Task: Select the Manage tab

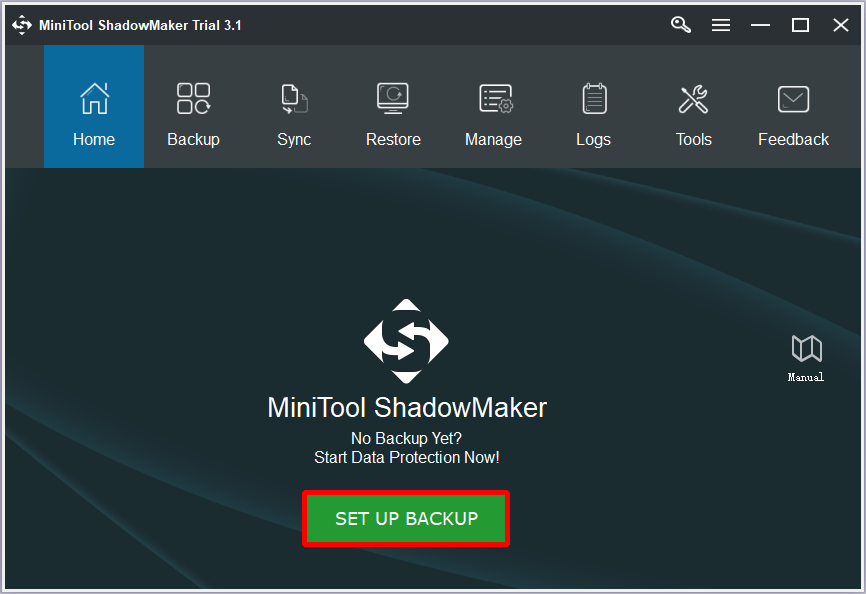Action: coord(493,107)
